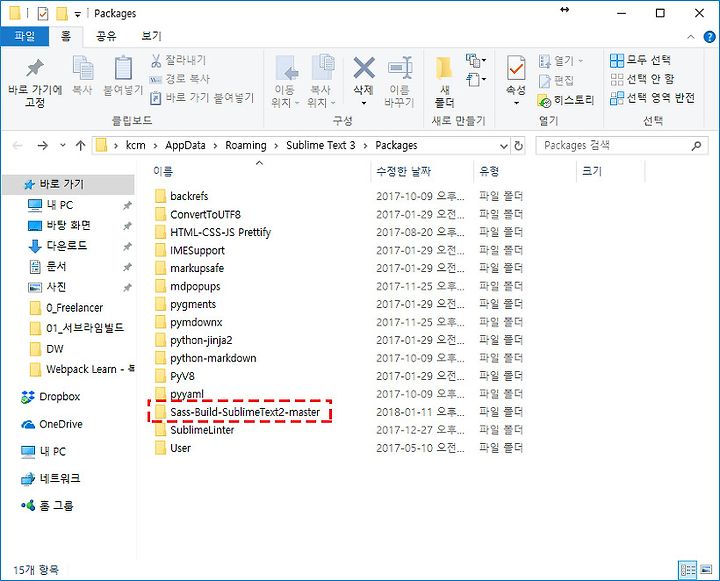The image size is (720, 581).
Task: Select the backrefs folder
Action: [189, 196]
